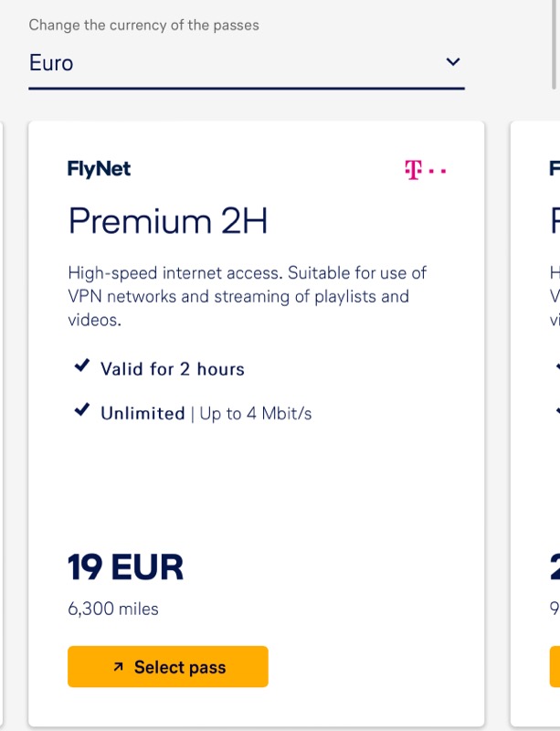This screenshot has height=731, width=560.
Task: Click the High-speed internet access description
Action: click(x=248, y=296)
